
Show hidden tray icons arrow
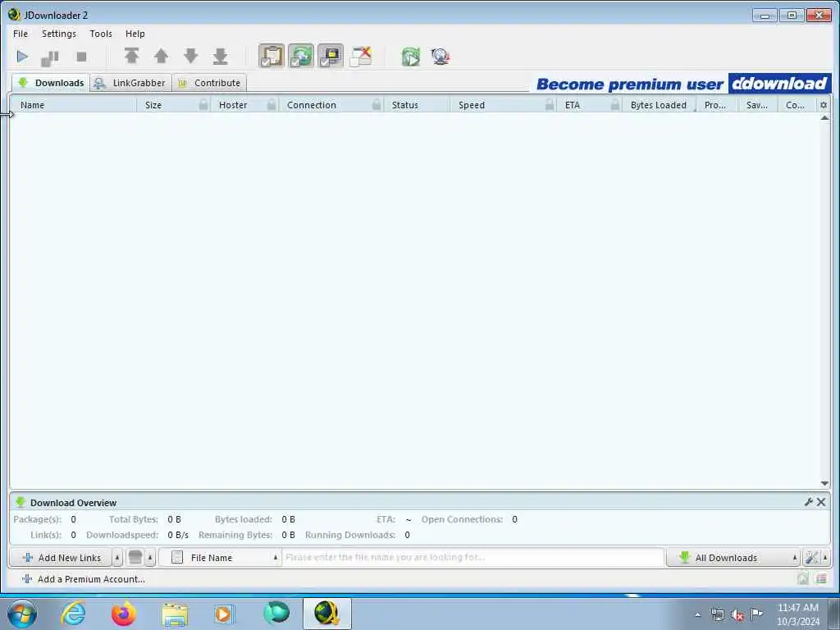(697, 615)
